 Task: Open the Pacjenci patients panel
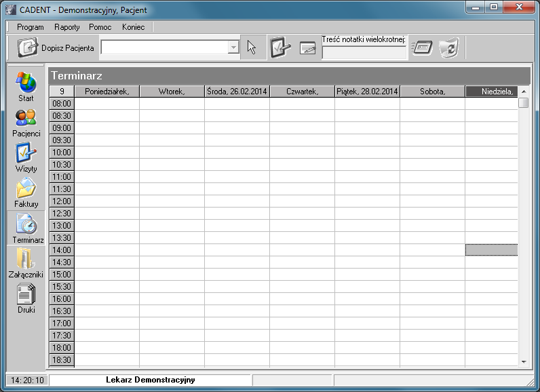pos(26,121)
